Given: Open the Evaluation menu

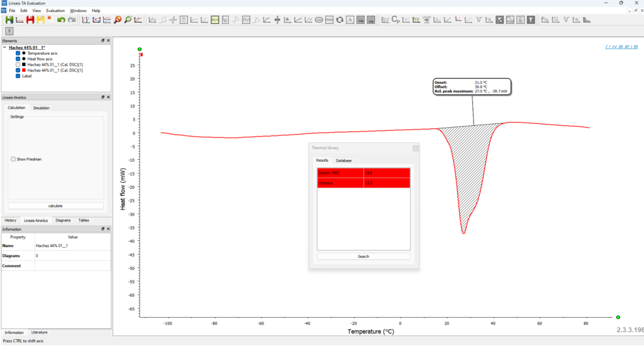Looking at the screenshot, I should click(x=55, y=11).
